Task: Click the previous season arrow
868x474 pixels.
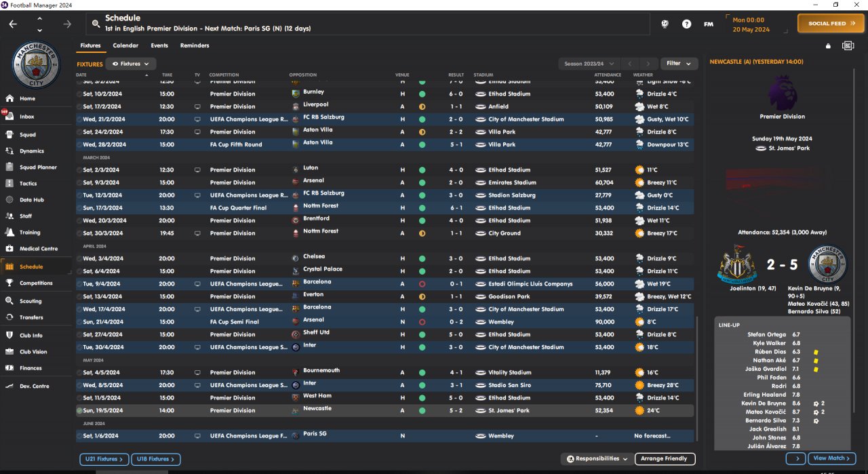Action: coord(629,64)
